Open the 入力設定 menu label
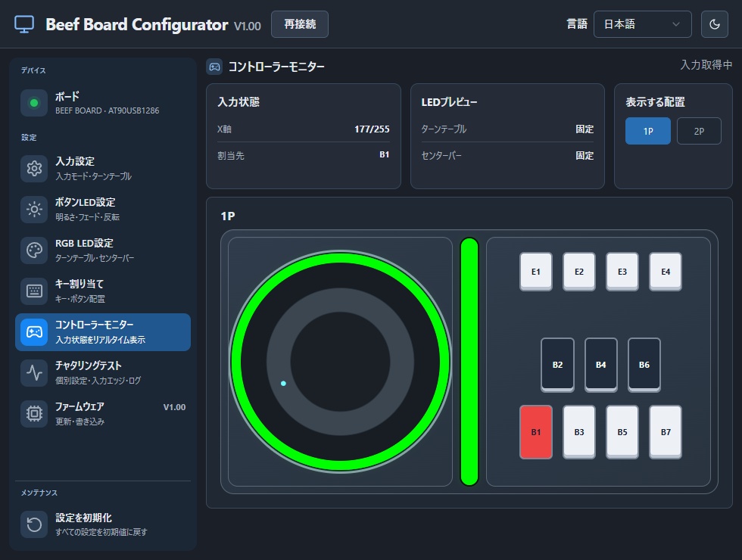This screenshot has height=560, width=742. 75,161
